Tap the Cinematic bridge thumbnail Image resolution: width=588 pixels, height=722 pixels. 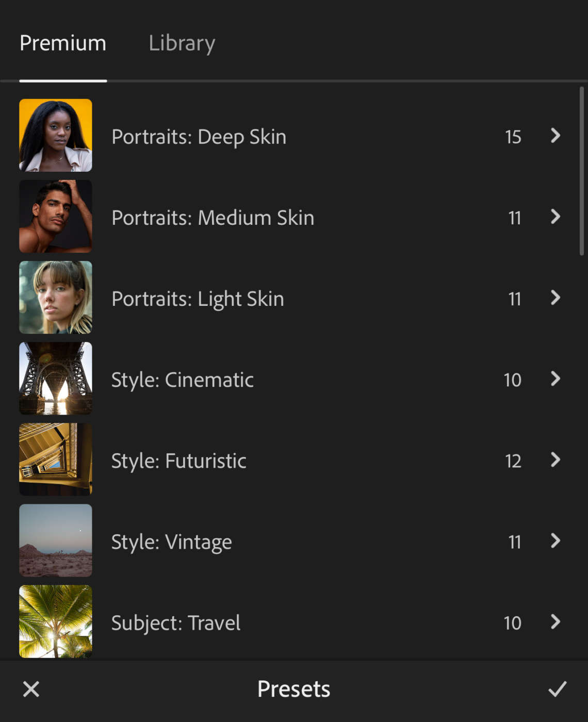[56, 378]
